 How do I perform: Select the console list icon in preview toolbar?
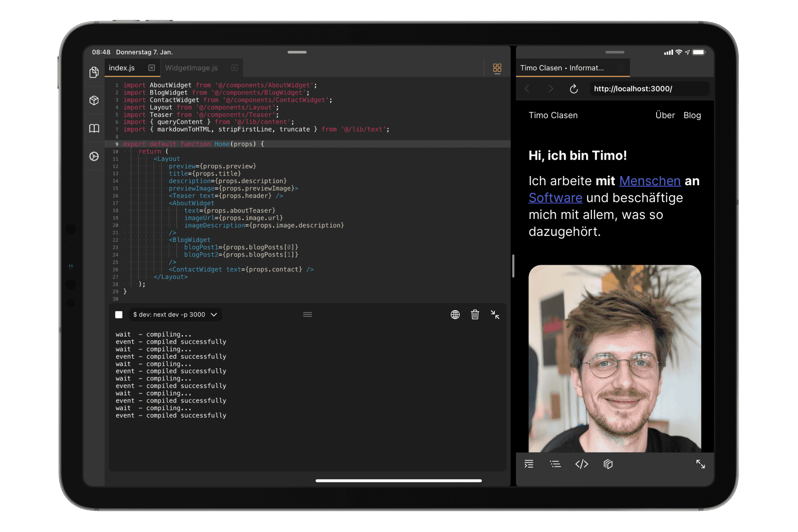point(555,464)
